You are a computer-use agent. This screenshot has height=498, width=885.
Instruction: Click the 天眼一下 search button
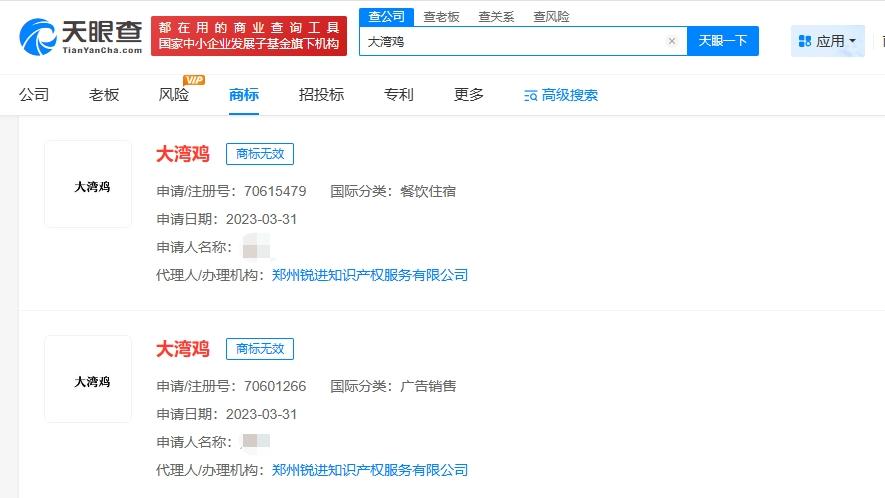[x=722, y=41]
